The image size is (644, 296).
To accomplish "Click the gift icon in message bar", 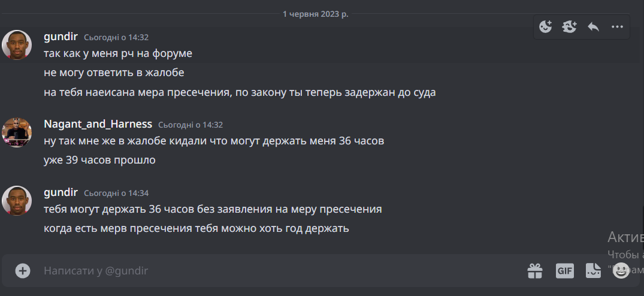I will coord(535,271).
